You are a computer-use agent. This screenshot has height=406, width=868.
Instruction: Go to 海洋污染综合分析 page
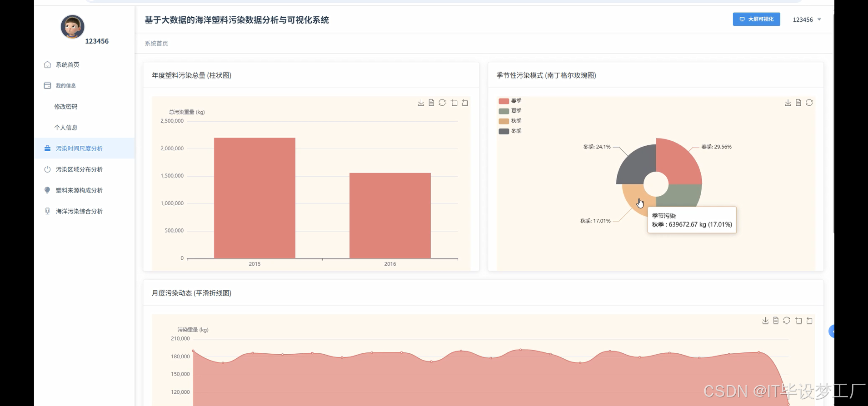(x=85, y=211)
